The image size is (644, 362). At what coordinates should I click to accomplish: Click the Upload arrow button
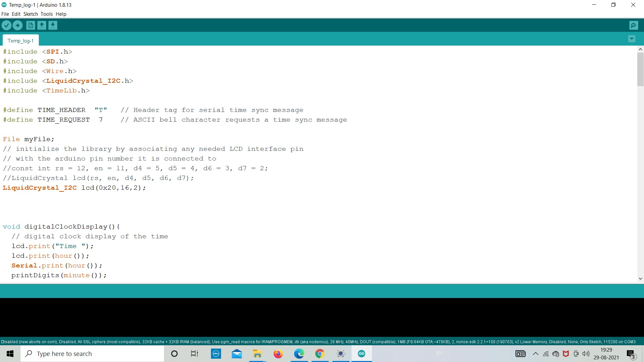click(x=18, y=25)
